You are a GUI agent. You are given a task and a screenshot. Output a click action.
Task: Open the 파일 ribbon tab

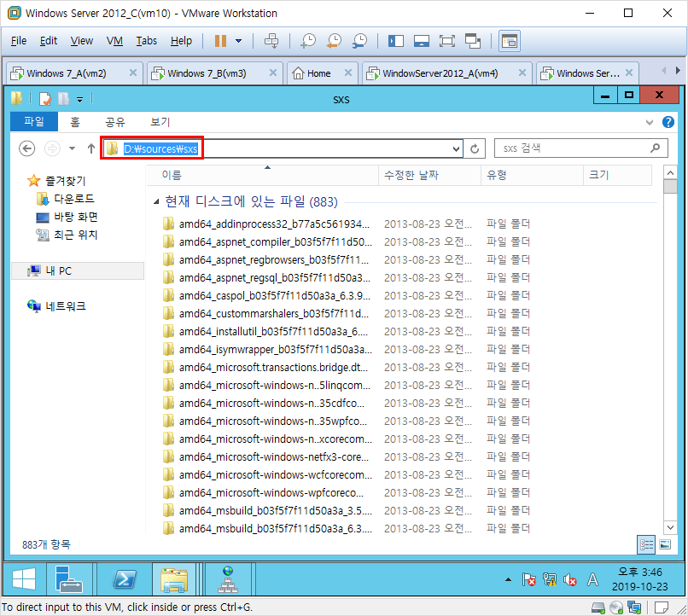34,121
